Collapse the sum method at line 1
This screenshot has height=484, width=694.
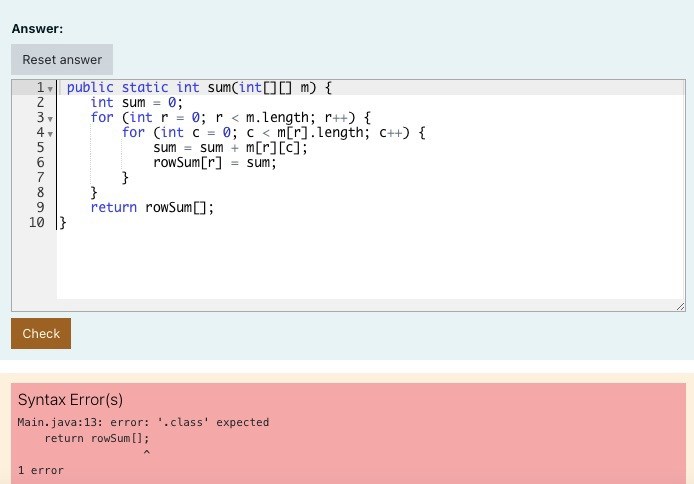[50, 88]
